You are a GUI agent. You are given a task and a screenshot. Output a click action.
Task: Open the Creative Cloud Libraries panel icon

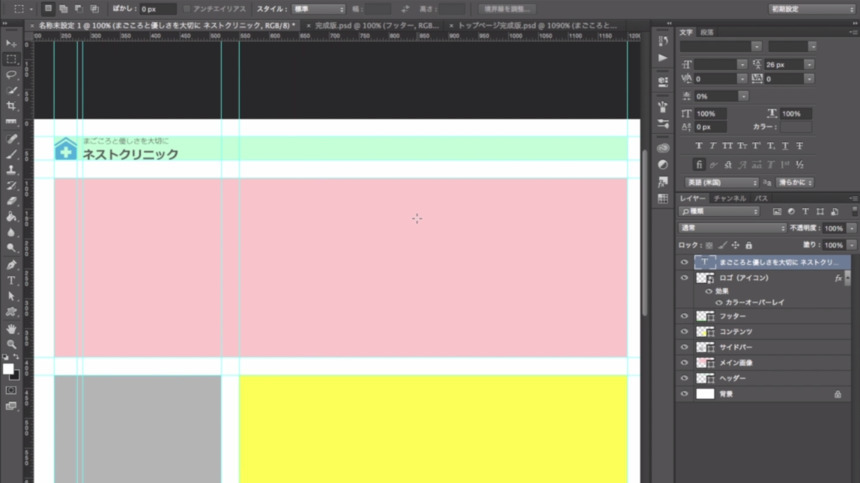[663, 148]
